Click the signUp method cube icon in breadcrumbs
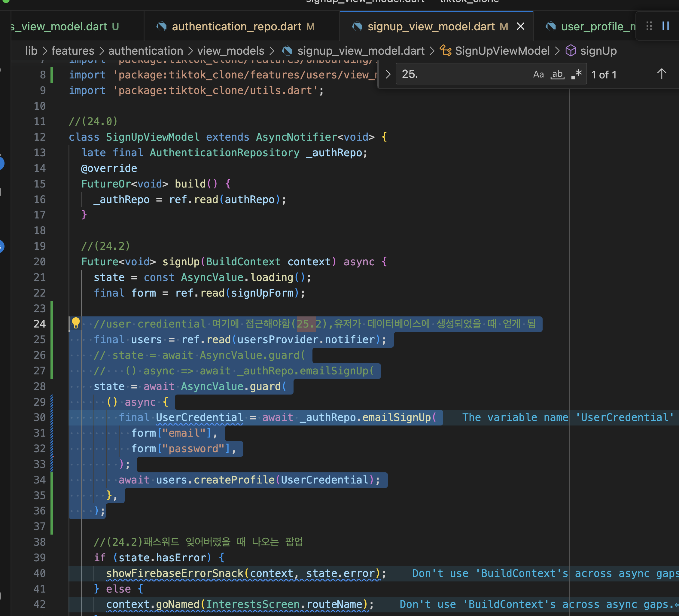 [571, 51]
